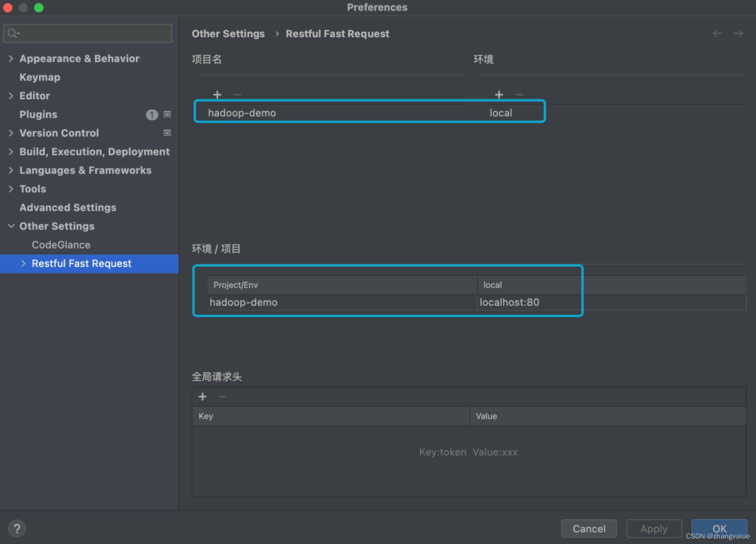Image resolution: width=756 pixels, height=544 pixels.
Task: Click the search magnifier icon
Action: [x=13, y=33]
